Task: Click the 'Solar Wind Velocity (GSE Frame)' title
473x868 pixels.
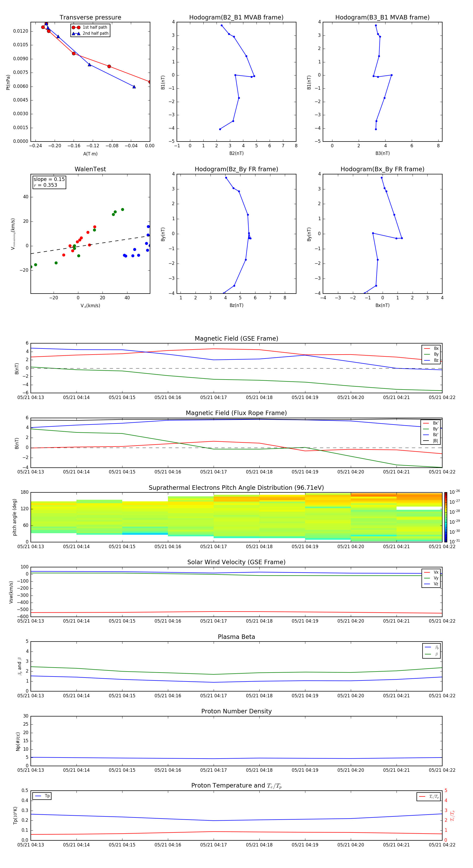Action: pyautogui.click(x=236, y=562)
